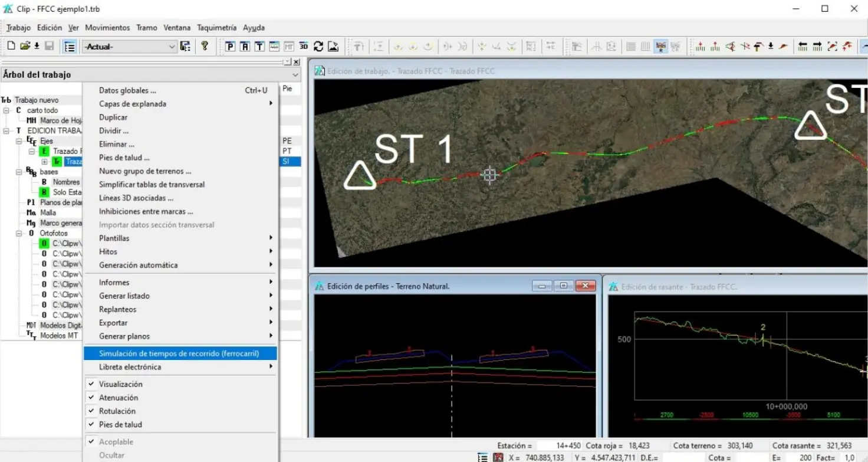Open the -Actual- combo box
868x462 pixels.
pyautogui.click(x=130, y=47)
